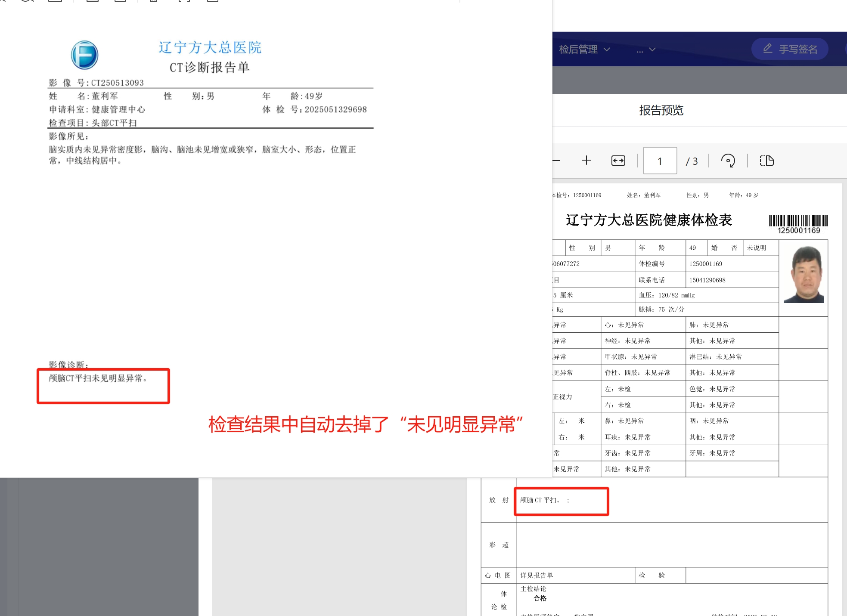
Task: Click the 脊柱、四肢: 未见异常 cell
Action: (x=643, y=372)
